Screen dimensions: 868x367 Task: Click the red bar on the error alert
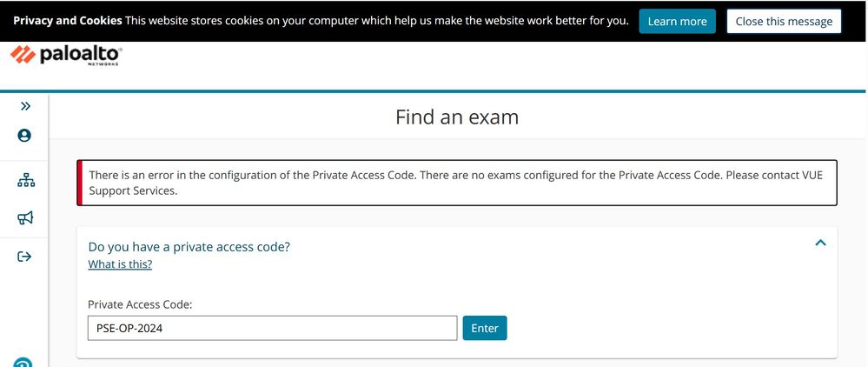(x=80, y=183)
